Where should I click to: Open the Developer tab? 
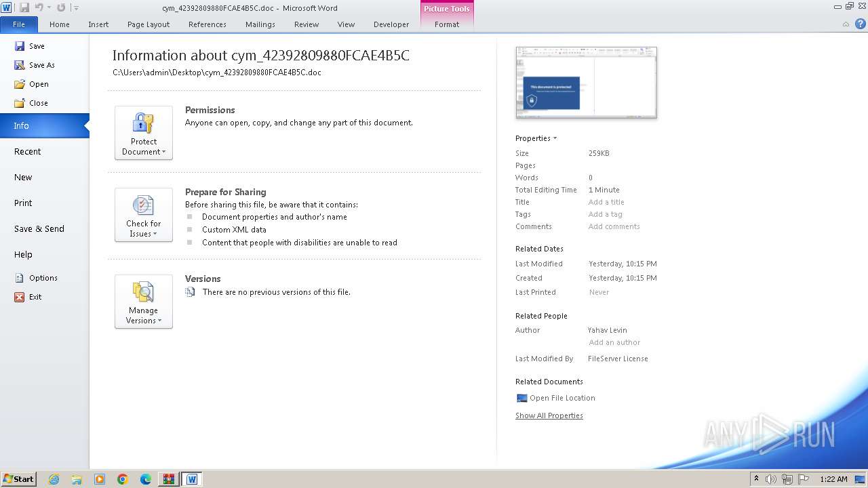391,24
